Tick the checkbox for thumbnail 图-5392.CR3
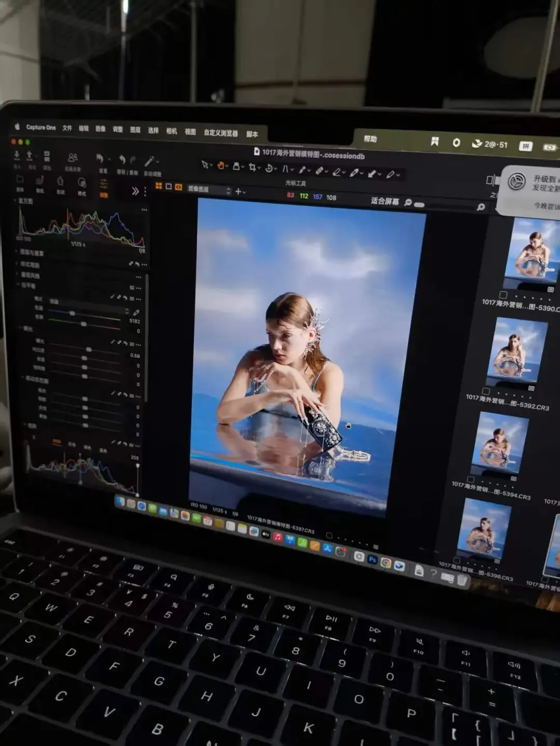Screen dimensions: 560x746 pos(486,391)
